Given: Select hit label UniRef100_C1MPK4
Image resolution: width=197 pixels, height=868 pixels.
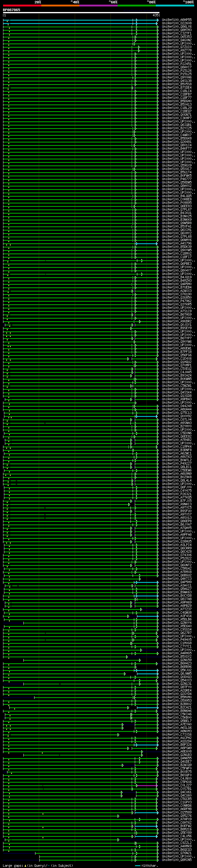Looking at the screenshot, I should click(x=176, y=446).
